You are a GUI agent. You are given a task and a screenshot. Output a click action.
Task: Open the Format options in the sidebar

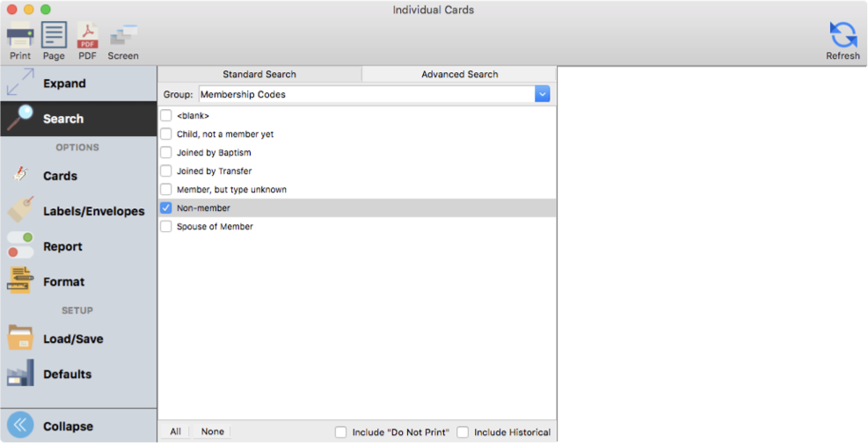tap(63, 282)
